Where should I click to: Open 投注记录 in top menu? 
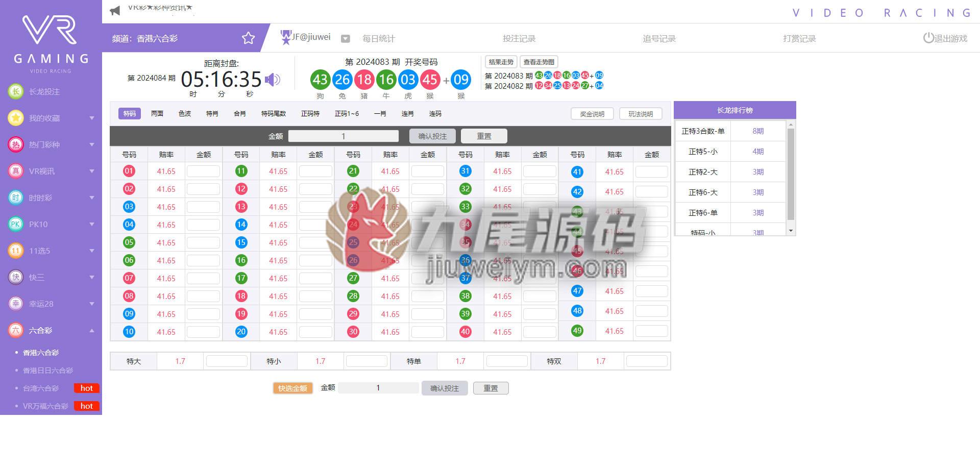click(x=519, y=38)
